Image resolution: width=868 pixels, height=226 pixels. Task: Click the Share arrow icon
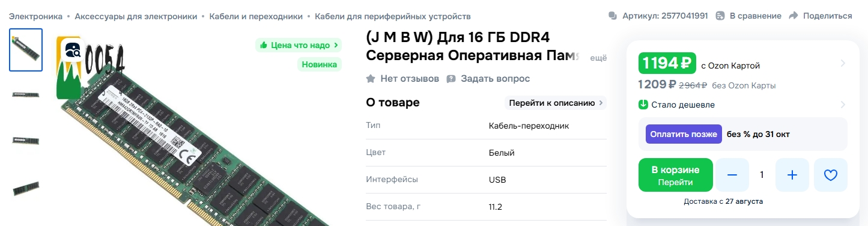click(x=794, y=16)
